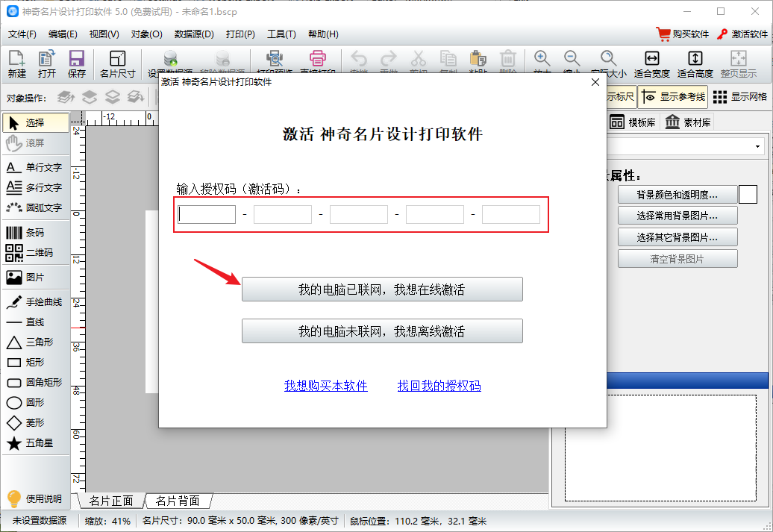
Task: Switch to the 名片背面 back side tab
Action: [x=178, y=501]
